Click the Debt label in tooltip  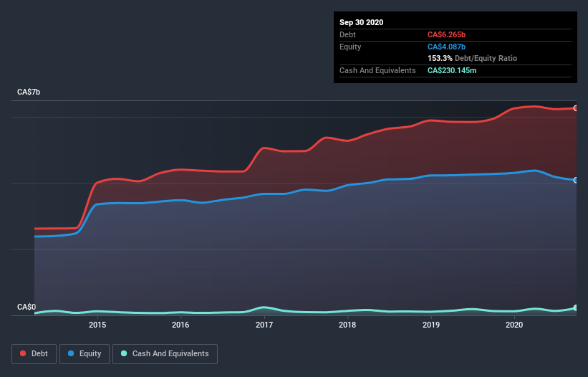[x=347, y=34]
